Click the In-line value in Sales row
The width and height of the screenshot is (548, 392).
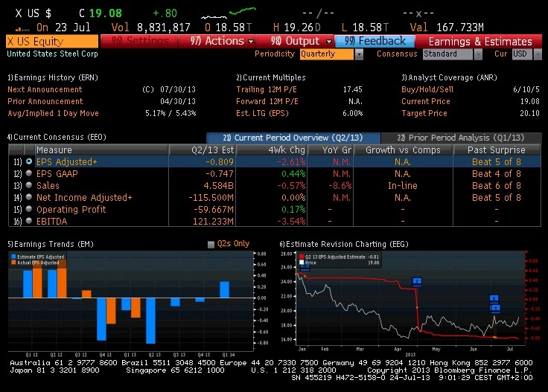403,186
